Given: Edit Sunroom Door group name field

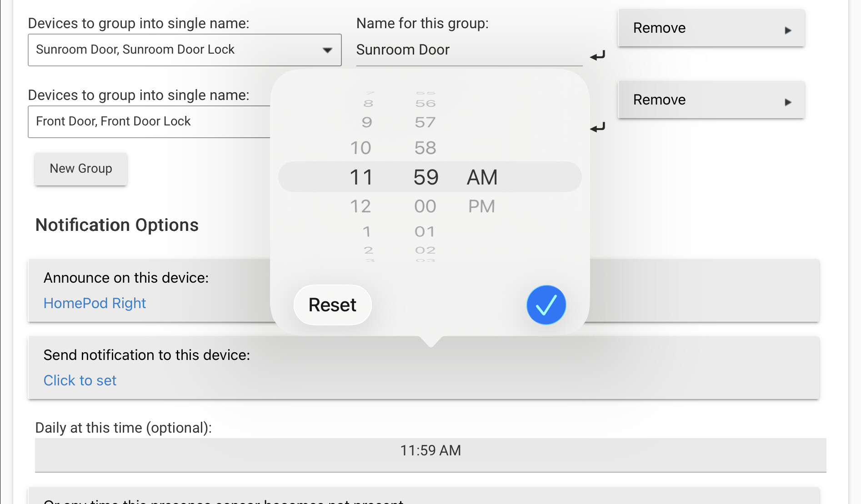Looking at the screenshot, I should [x=469, y=50].
